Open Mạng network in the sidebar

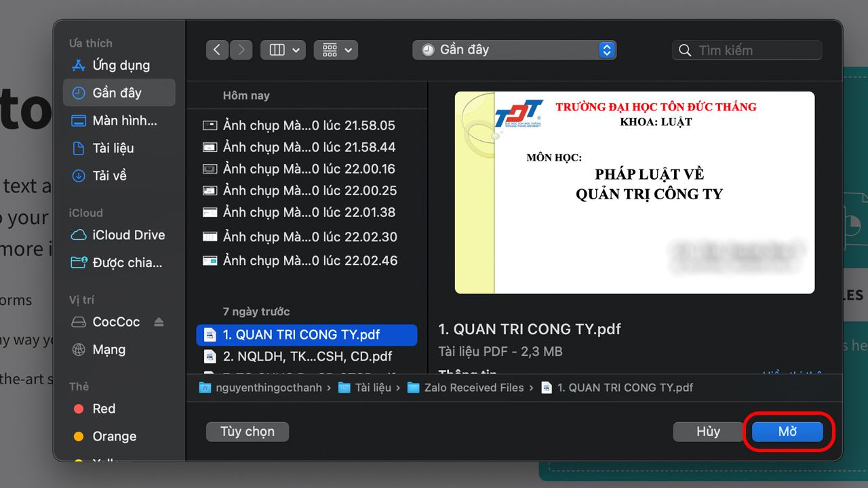tap(119, 350)
